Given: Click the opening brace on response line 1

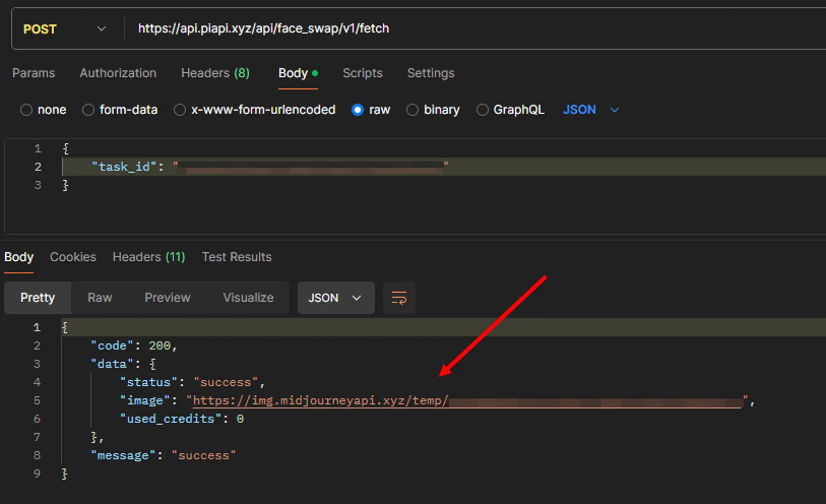Looking at the screenshot, I should pos(65,328).
